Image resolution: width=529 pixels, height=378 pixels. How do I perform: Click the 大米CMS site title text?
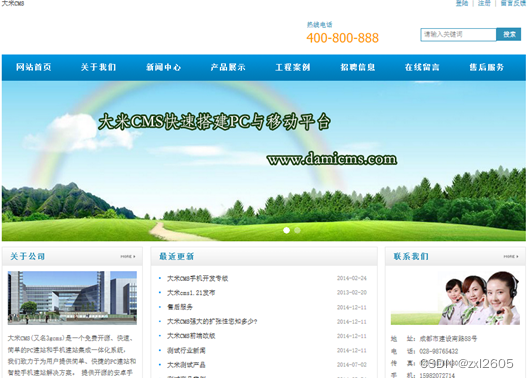coord(13,3)
